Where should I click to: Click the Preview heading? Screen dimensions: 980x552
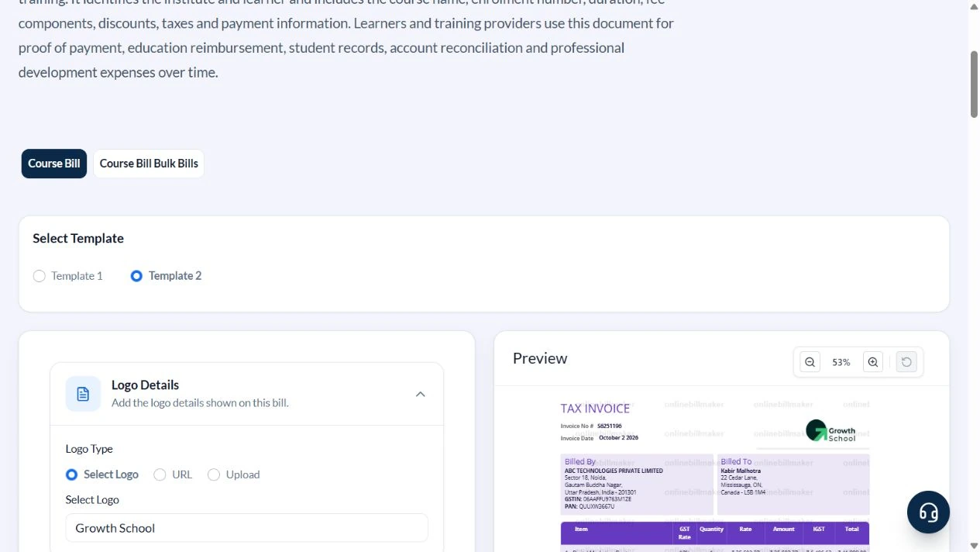click(x=540, y=358)
